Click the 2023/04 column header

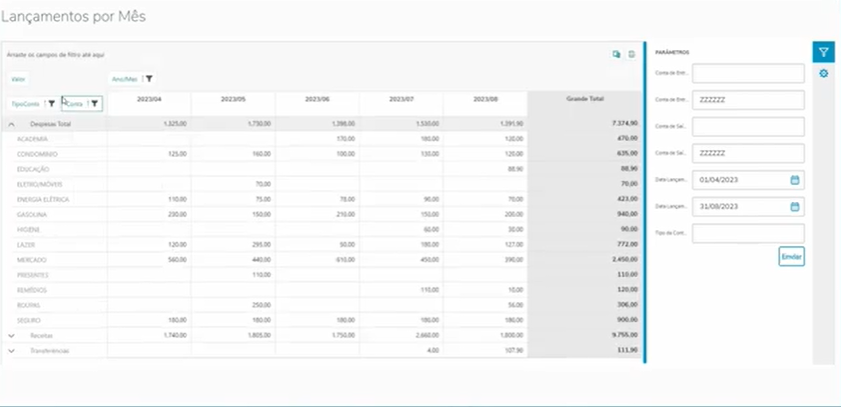pyautogui.click(x=149, y=100)
